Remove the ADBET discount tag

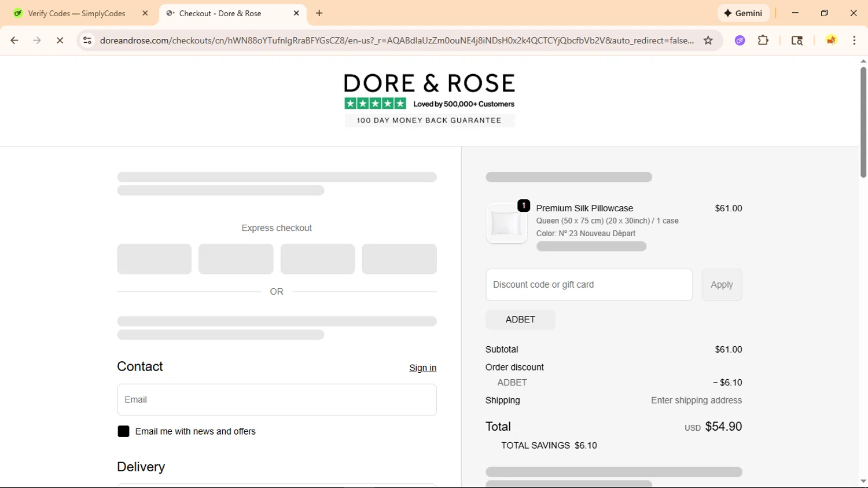click(x=520, y=320)
